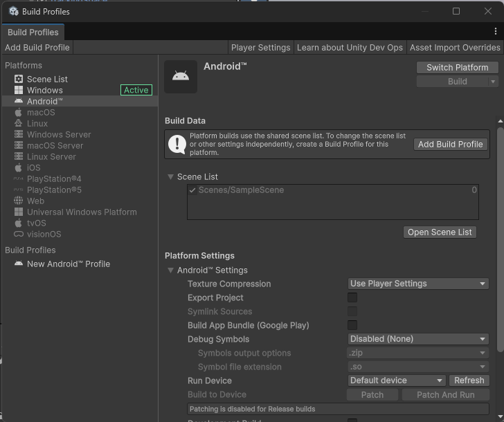Click Refresh next to Run Device
This screenshot has width=504, height=422.
469,380
